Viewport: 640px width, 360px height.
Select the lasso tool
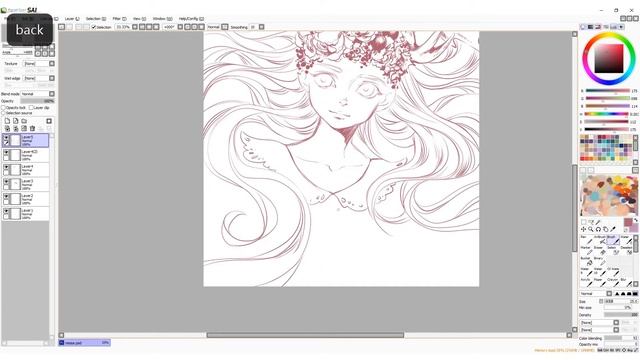point(591,222)
